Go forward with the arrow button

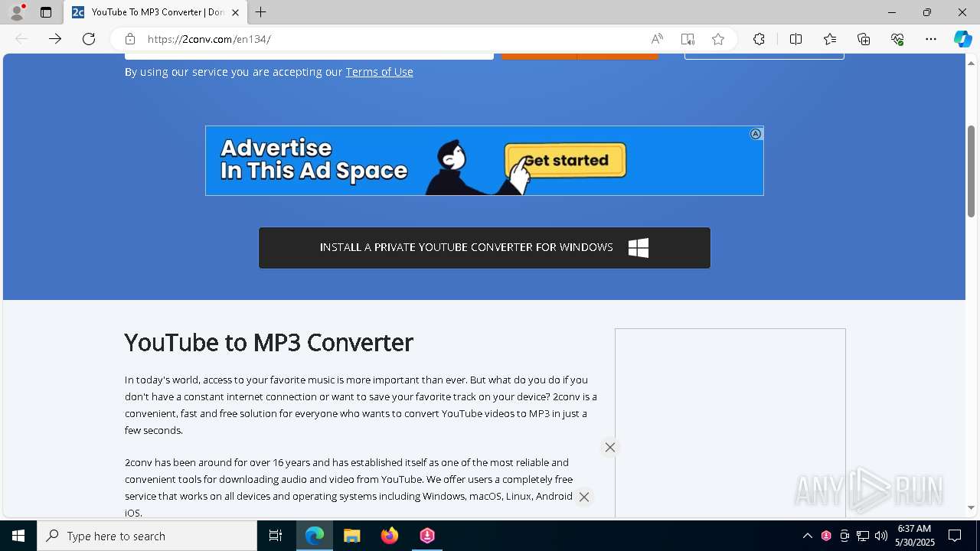(55, 39)
